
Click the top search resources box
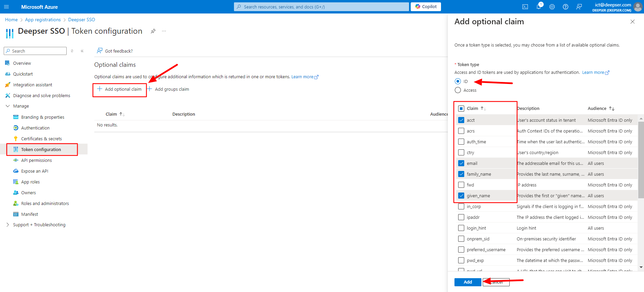321,7
